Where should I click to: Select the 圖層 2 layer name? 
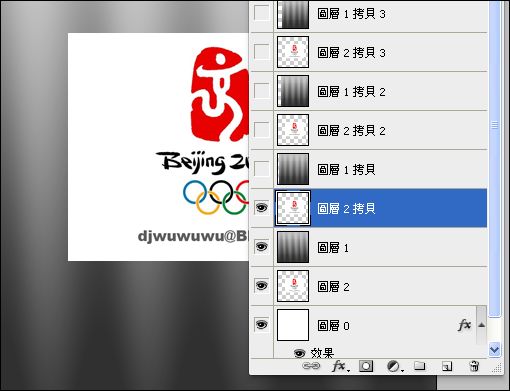point(333,286)
